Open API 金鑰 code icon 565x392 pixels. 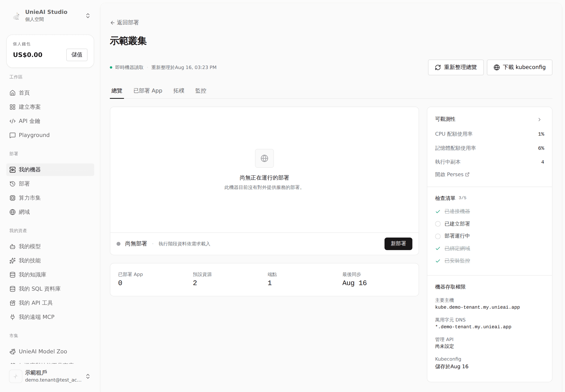(x=13, y=121)
